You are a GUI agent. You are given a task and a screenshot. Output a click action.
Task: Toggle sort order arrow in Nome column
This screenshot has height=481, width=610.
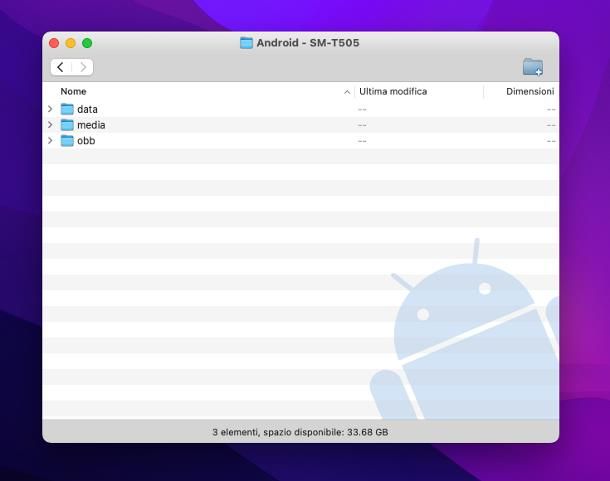(347, 92)
